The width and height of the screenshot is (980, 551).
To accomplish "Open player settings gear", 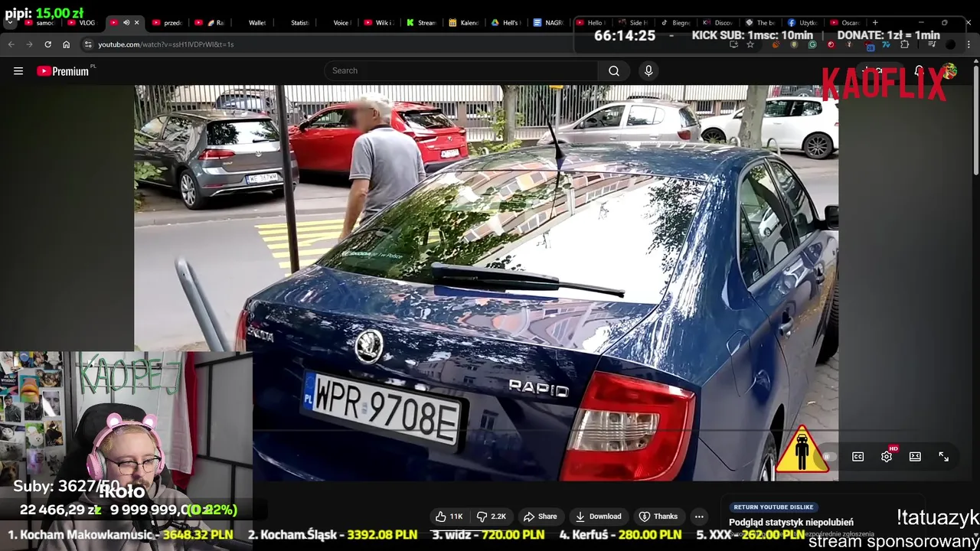I will 887,457.
